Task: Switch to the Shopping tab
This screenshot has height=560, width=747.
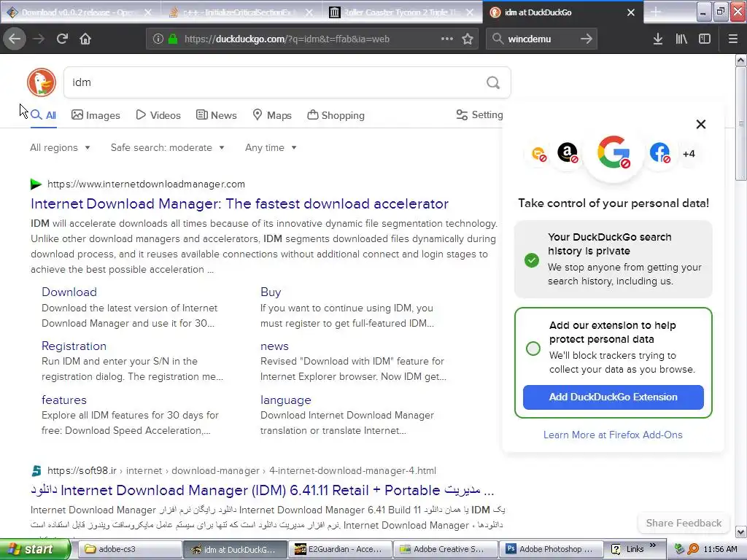Action: [x=336, y=115]
